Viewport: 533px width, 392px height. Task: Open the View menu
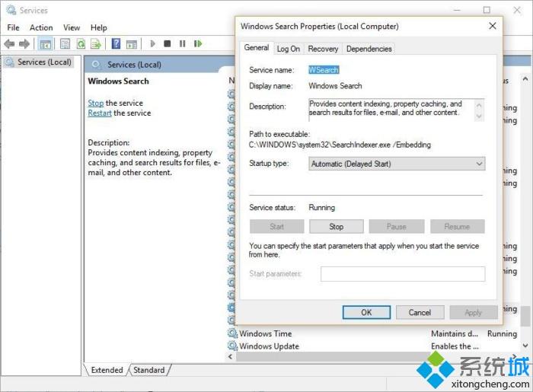coord(72,27)
